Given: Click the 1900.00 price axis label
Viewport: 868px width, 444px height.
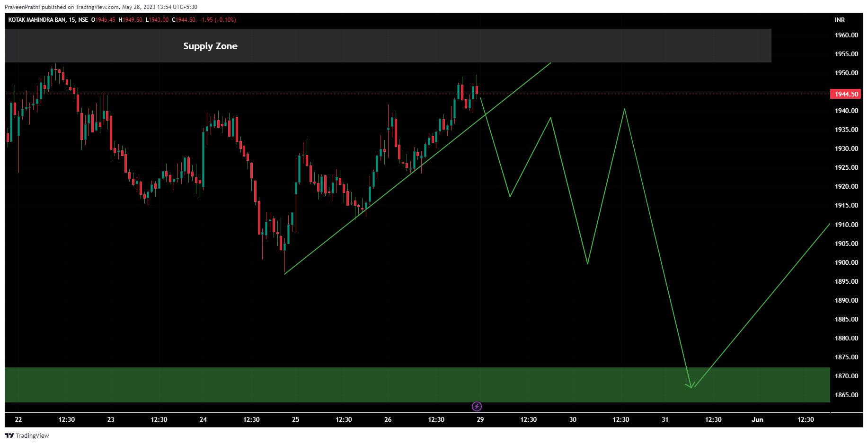Looking at the screenshot, I should click(846, 262).
